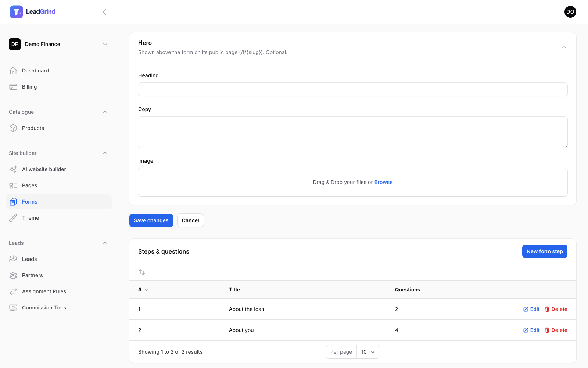Click the trash icon in About you row

(547, 330)
